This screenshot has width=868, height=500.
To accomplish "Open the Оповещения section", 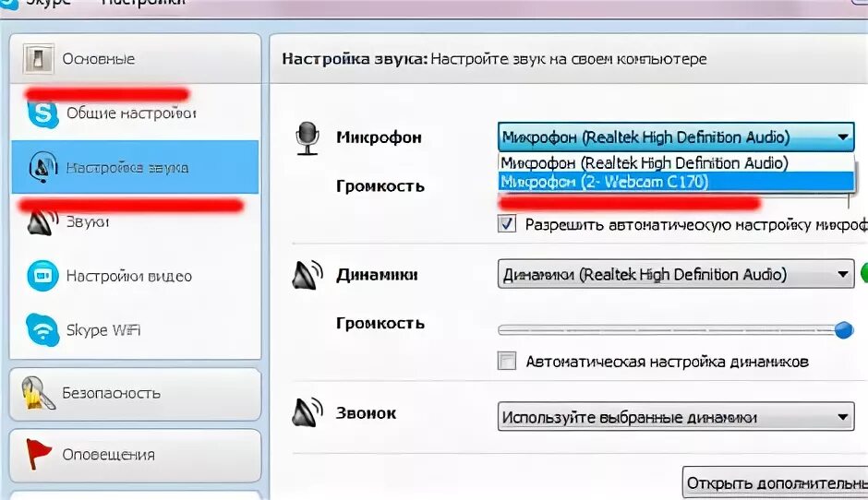I will (x=136, y=455).
